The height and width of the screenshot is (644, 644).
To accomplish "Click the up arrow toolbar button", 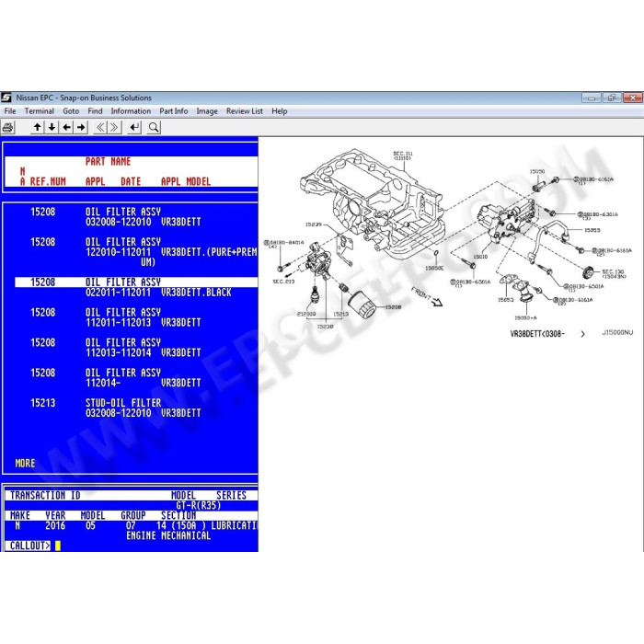I will (x=38, y=127).
